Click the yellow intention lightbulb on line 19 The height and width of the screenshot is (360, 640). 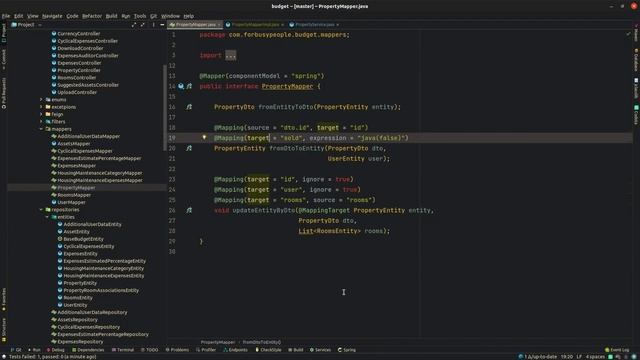click(204, 138)
